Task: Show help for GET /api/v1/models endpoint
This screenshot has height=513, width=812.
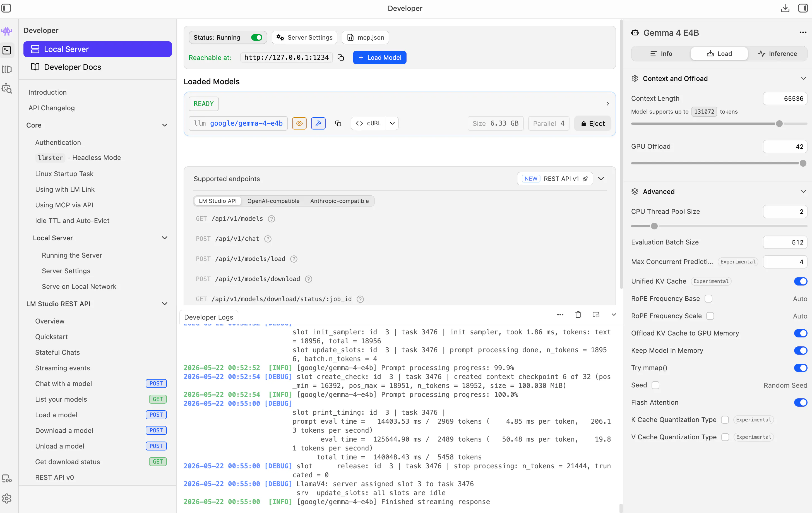Action: point(272,219)
